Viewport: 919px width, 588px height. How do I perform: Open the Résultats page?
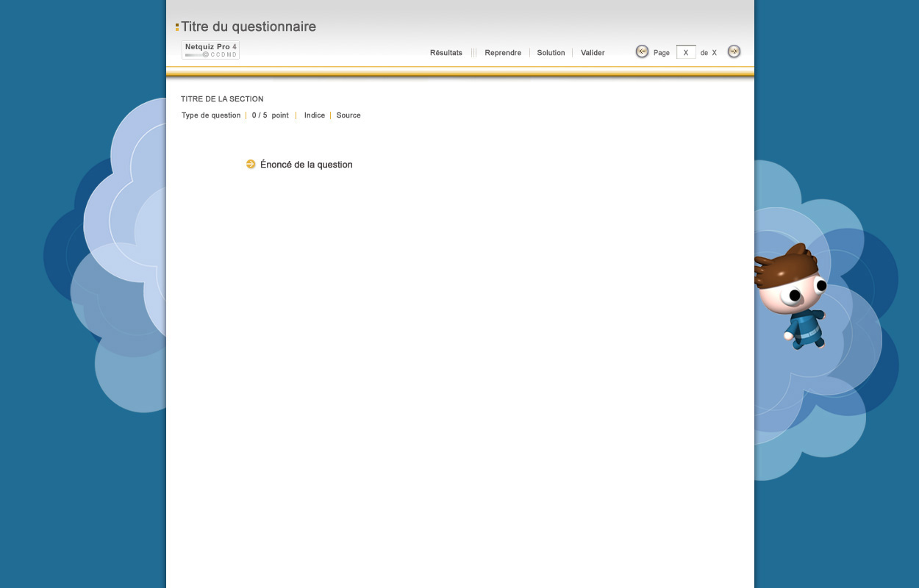pyautogui.click(x=446, y=53)
